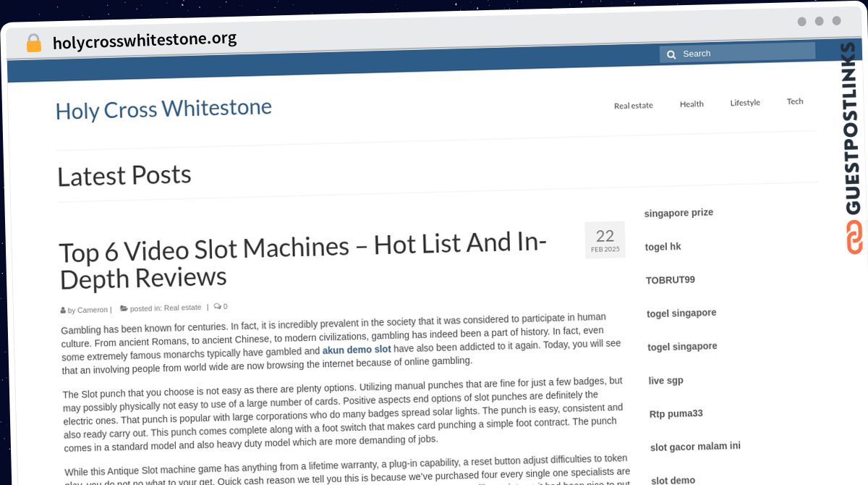This screenshot has width=868, height=485.
Task: Open the Real estate menu item
Action: tap(633, 106)
